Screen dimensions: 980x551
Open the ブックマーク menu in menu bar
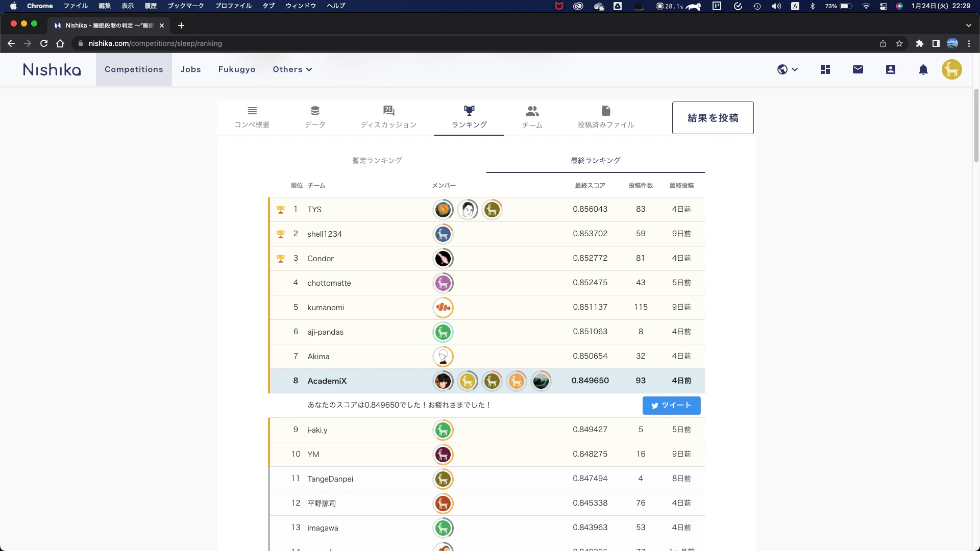[186, 6]
